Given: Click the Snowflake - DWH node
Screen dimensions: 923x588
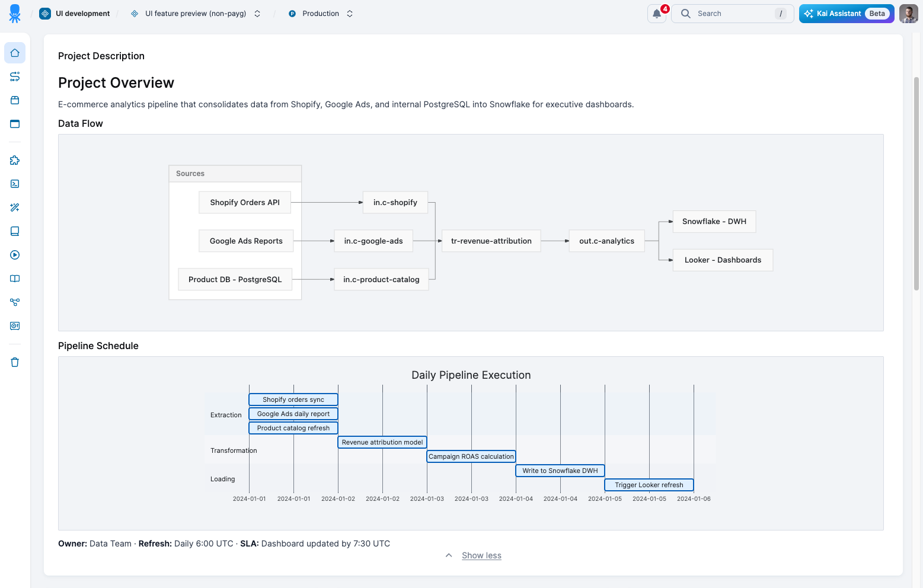Looking at the screenshot, I should click(714, 221).
